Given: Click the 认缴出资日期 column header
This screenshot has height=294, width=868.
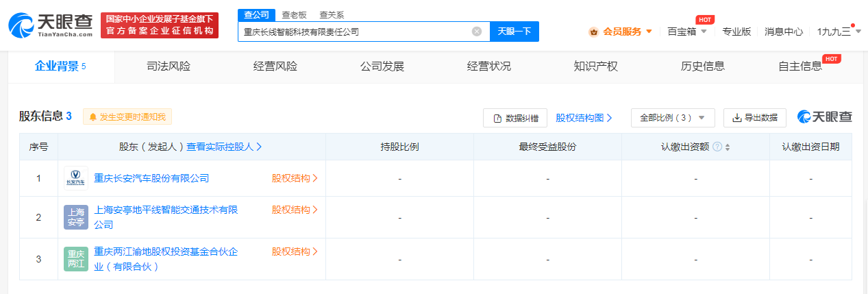Looking at the screenshot, I should click(810, 147).
